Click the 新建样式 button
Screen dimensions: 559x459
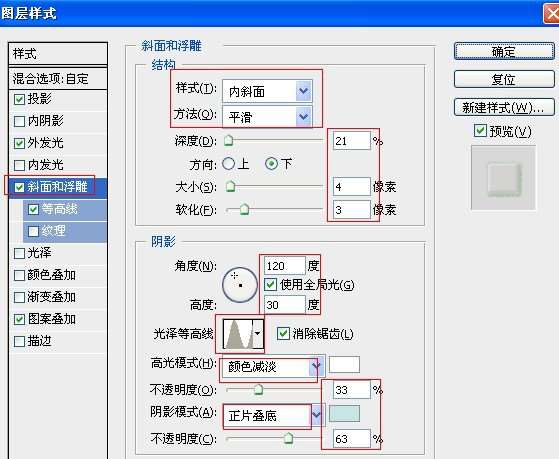pos(504,107)
